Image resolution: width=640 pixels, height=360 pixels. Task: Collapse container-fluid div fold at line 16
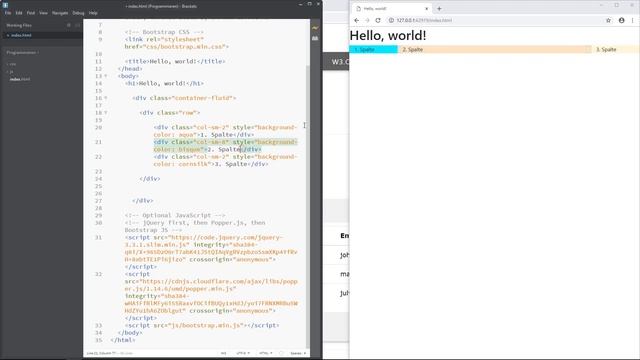pyautogui.click(x=106, y=98)
